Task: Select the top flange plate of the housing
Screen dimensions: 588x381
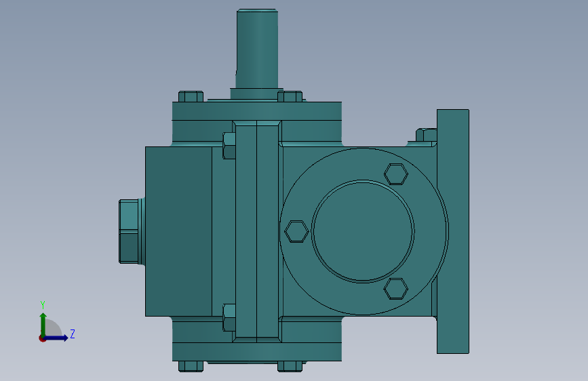Action: (257, 111)
